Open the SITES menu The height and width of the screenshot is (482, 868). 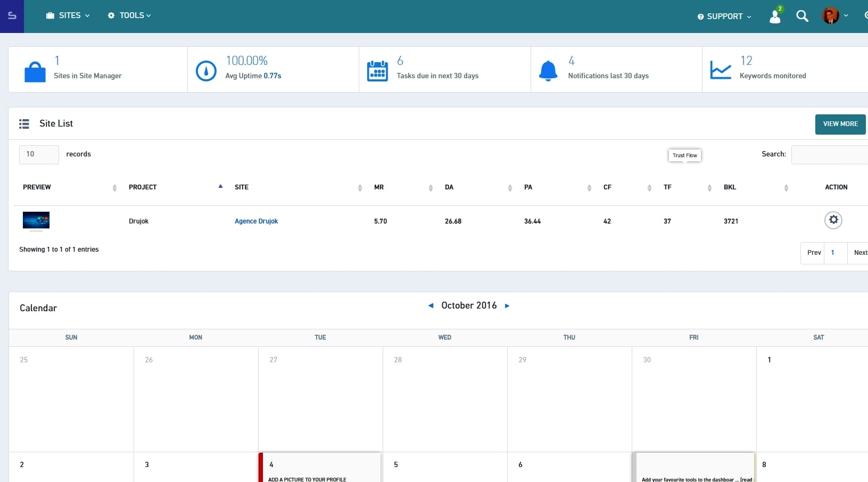[x=68, y=15]
